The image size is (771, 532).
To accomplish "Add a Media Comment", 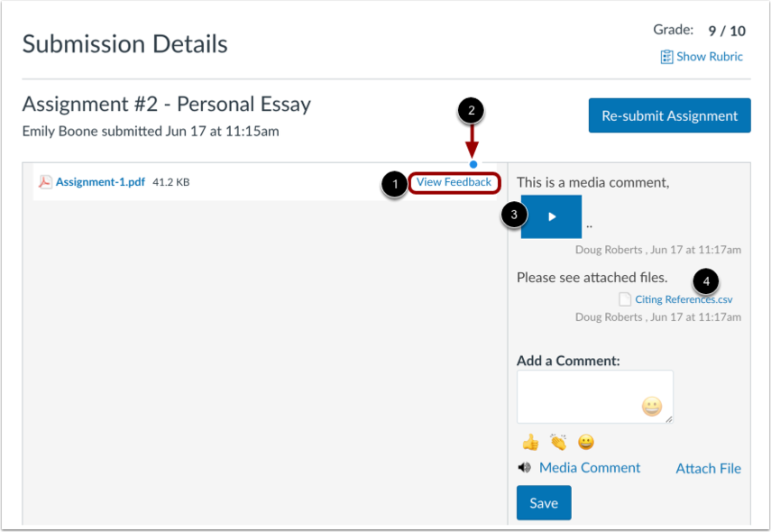I will coord(590,468).
